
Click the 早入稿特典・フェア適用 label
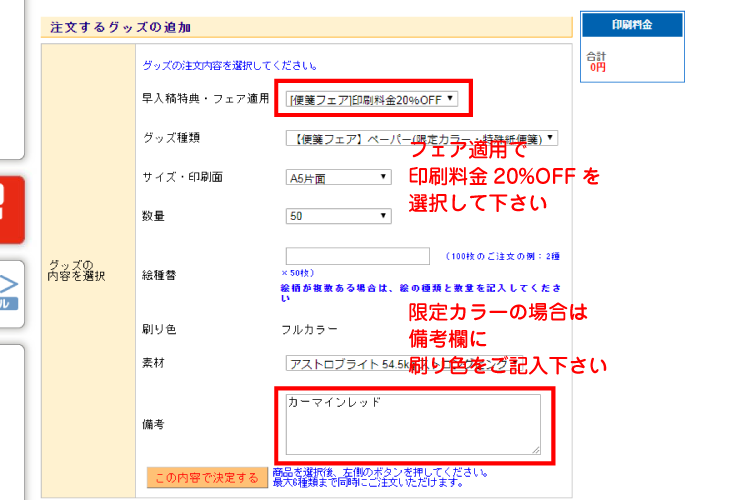(x=206, y=99)
